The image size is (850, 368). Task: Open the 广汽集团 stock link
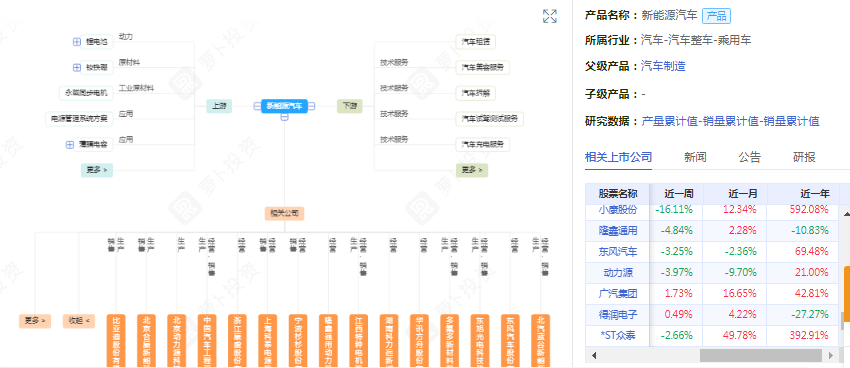618,294
